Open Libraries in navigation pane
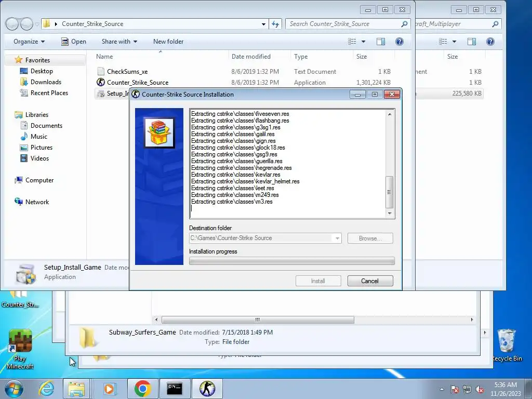 37,115
